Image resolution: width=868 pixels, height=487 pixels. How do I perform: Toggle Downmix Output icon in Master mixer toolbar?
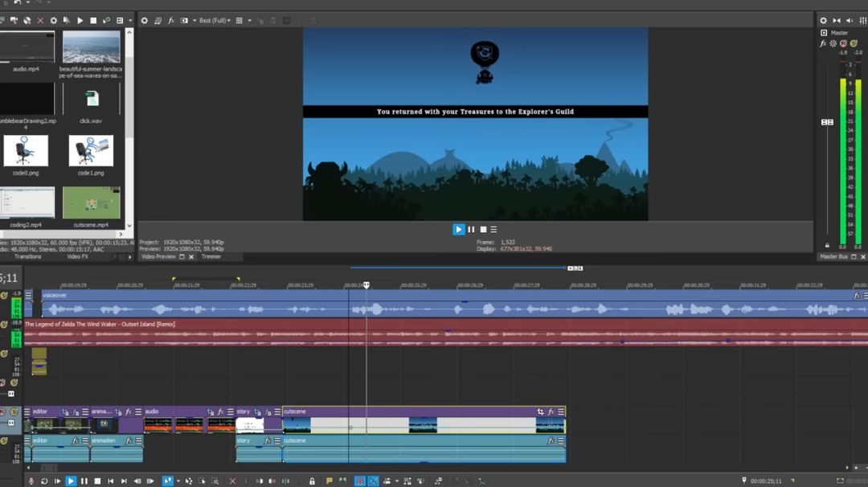837,20
